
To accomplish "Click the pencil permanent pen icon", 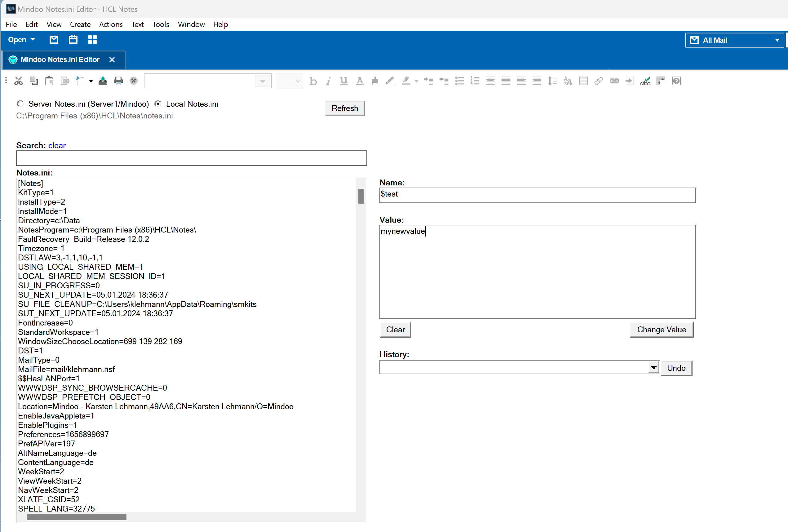I will tap(390, 81).
